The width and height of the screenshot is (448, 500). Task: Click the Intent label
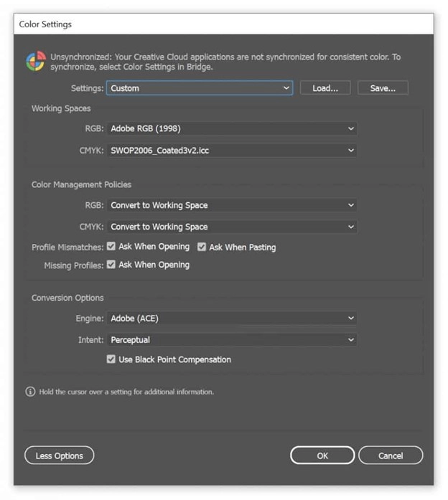click(x=91, y=340)
